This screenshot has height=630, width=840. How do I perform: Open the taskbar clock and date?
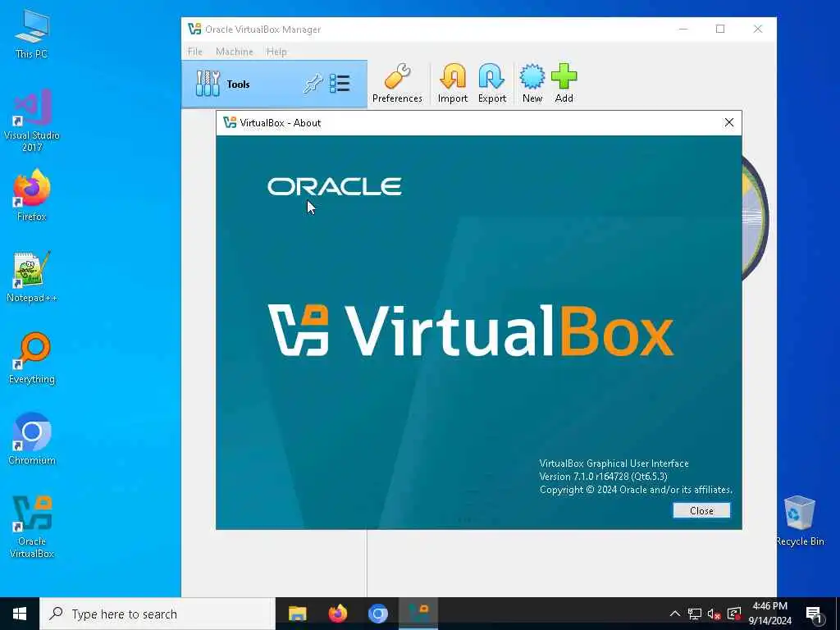(x=769, y=614)
